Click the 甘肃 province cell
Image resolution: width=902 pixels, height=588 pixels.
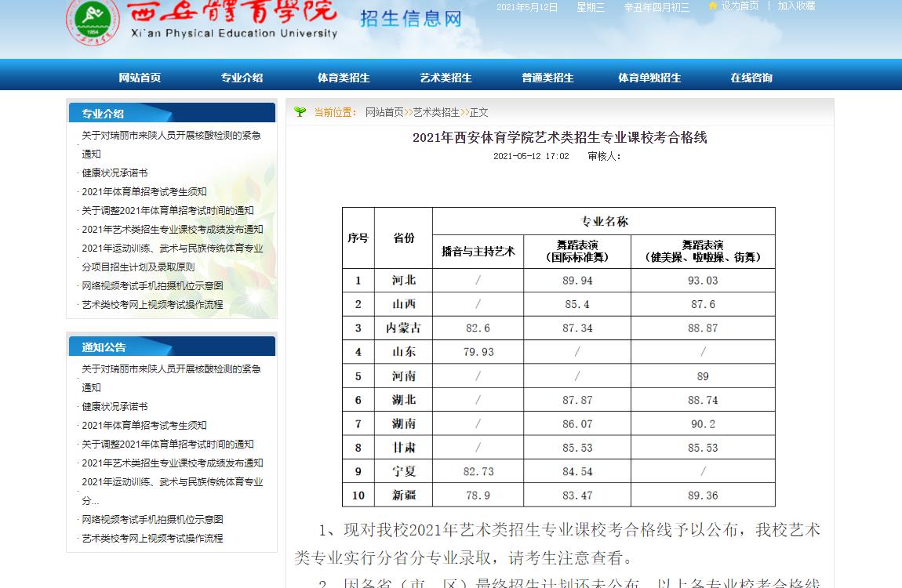coord(403,448)
